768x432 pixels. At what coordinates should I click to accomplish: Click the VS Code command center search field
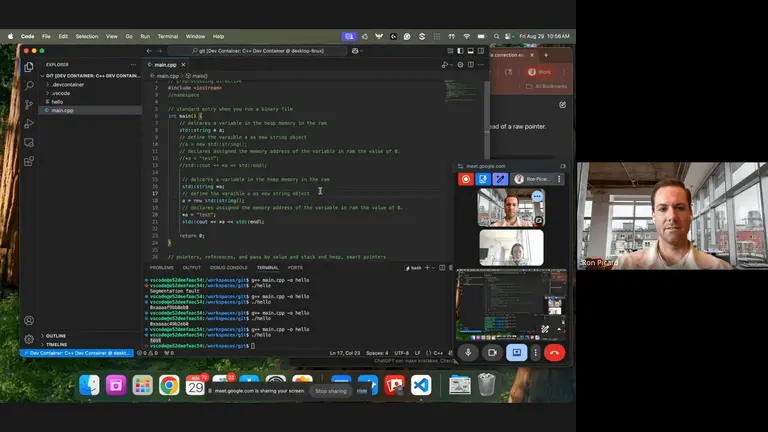point(257,50)
